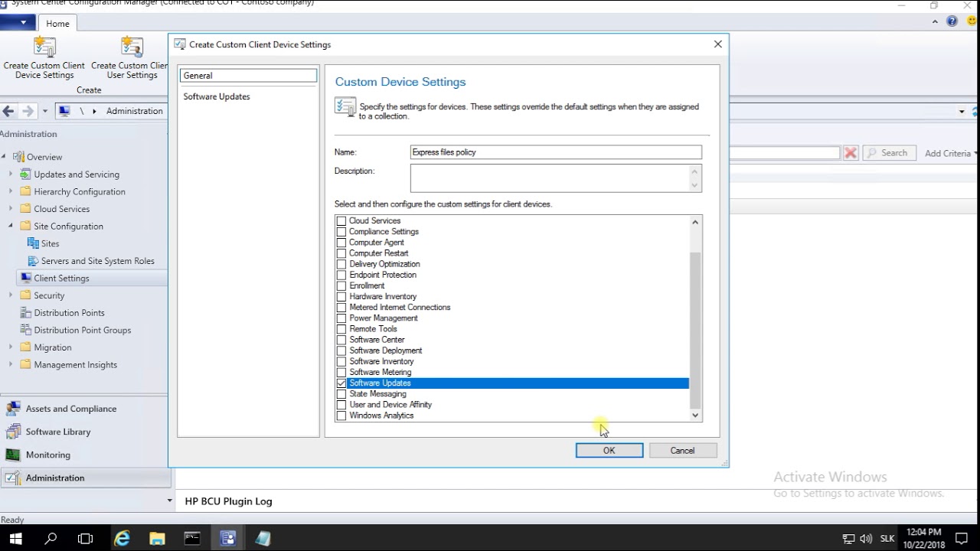Screen dimensions: 980x551
Task: Check Windows Analytics checkbox
Action: click(341, 416)
